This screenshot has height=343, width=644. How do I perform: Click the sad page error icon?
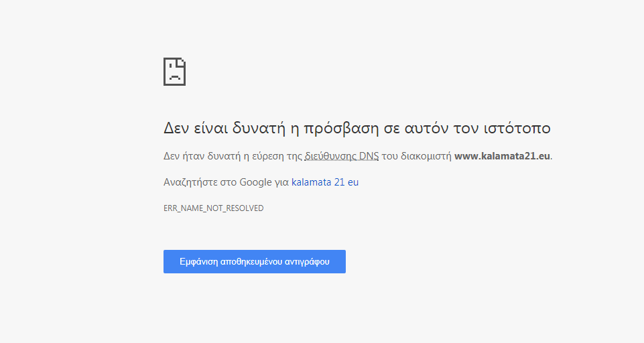174,72
